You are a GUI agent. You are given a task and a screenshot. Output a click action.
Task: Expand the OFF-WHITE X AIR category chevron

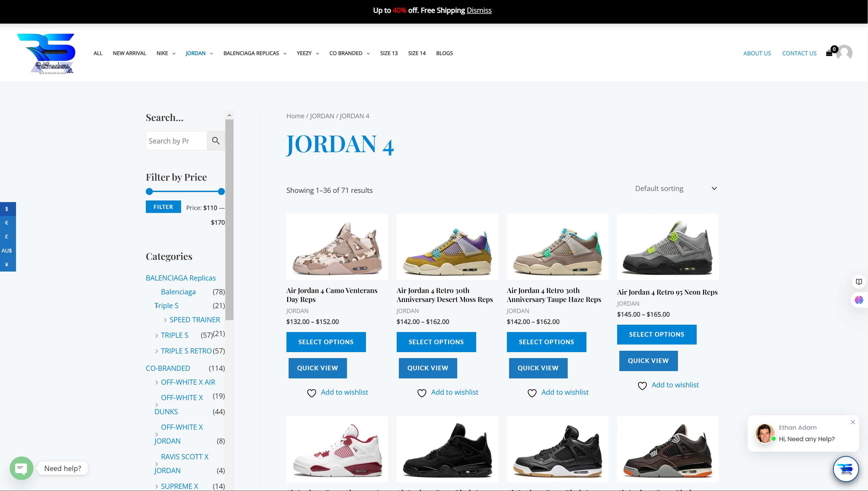coord(156,382)
